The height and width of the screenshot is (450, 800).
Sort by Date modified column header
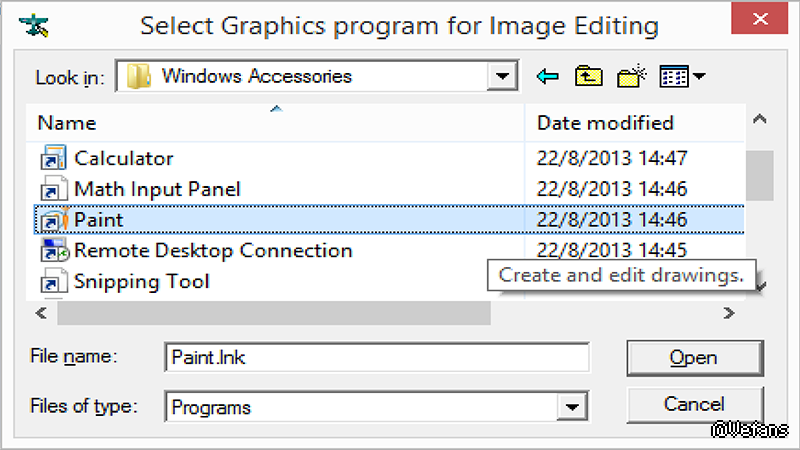coord(605,123)
